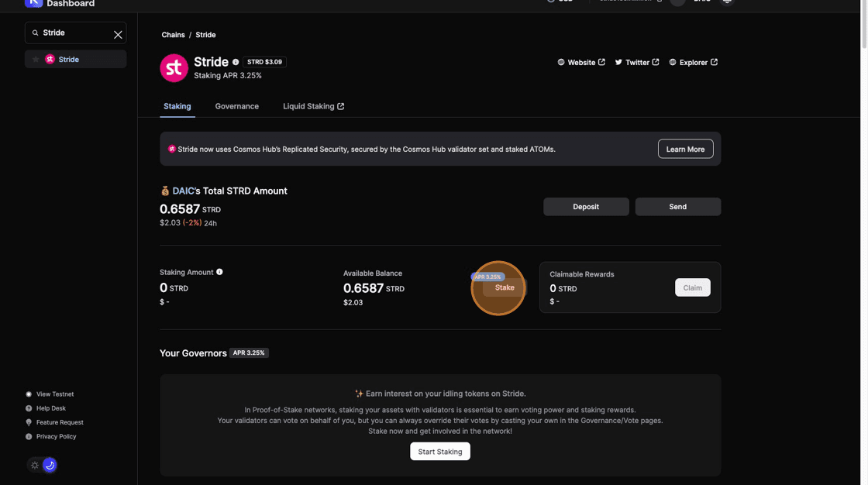Click the info icon next to Staking Amount
The image size is (868, 485).
tap(220, 272)
